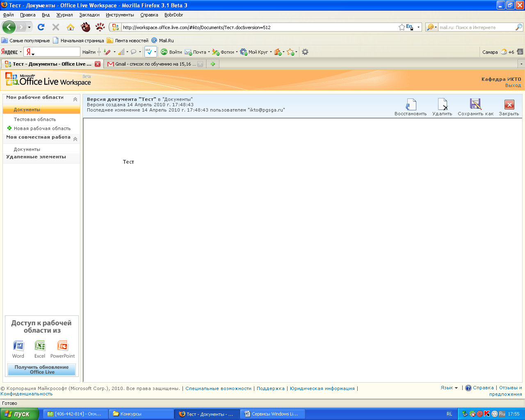Click Yandex bar signal bars icon
This screenshot has width=525, height=420.
pyautogui.click(x=121, y=52)
